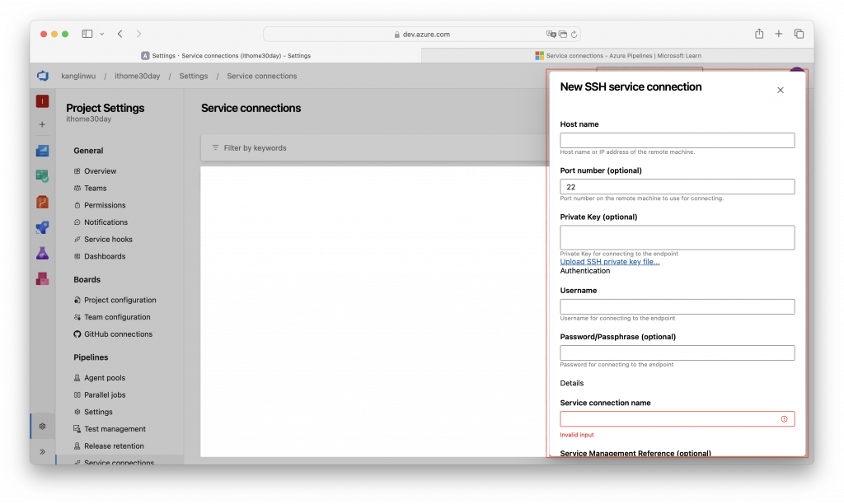
Task: Go forward with Safari forward arrow
Action: (x=138, y=34)
